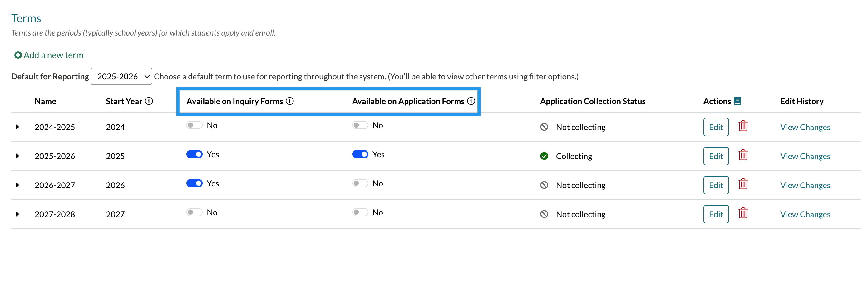Click the trash icon for term 2027-2028
868x300 pixels.
click(x=743, y=213)
